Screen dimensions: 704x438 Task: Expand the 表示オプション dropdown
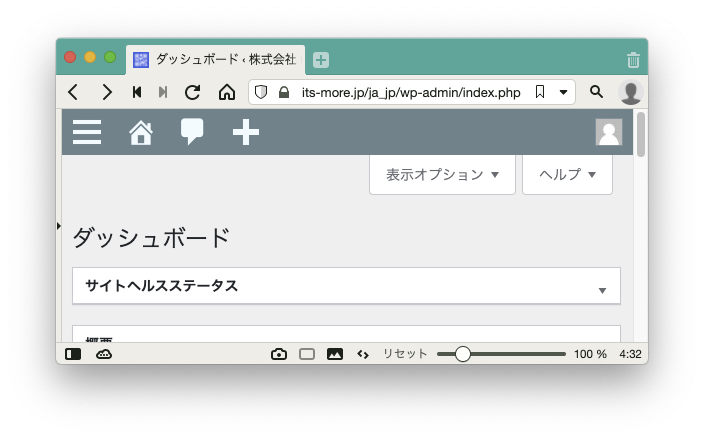pyautogui.click(x=442, y=175)
